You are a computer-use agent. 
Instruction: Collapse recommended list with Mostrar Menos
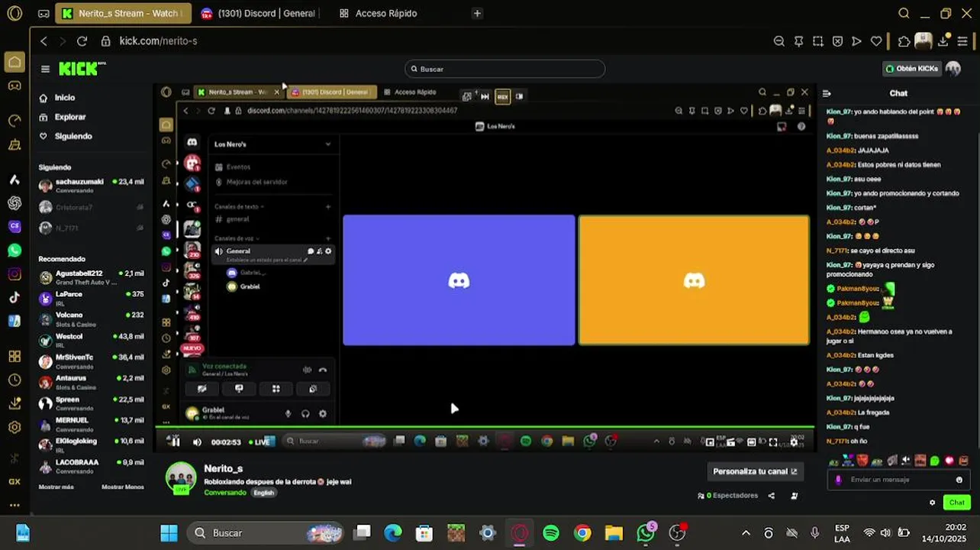pos(123,487)
